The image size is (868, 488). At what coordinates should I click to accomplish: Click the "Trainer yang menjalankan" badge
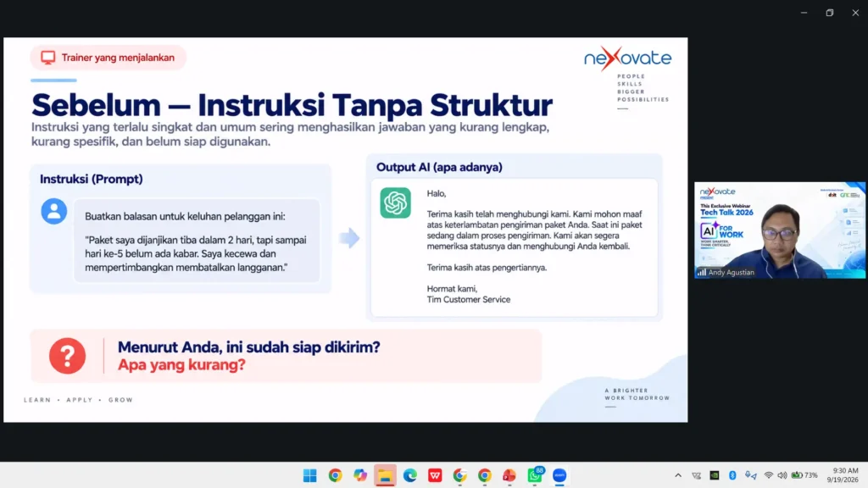click(108, 58)
